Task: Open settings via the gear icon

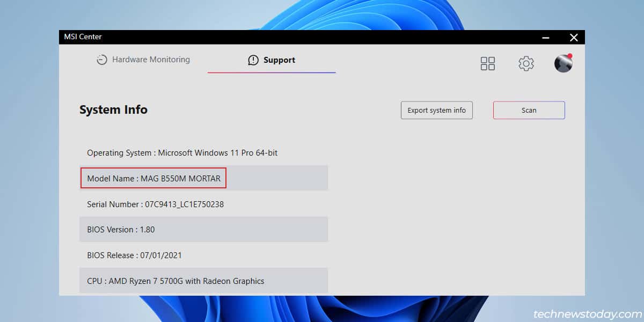Action: tap(526, 64)
